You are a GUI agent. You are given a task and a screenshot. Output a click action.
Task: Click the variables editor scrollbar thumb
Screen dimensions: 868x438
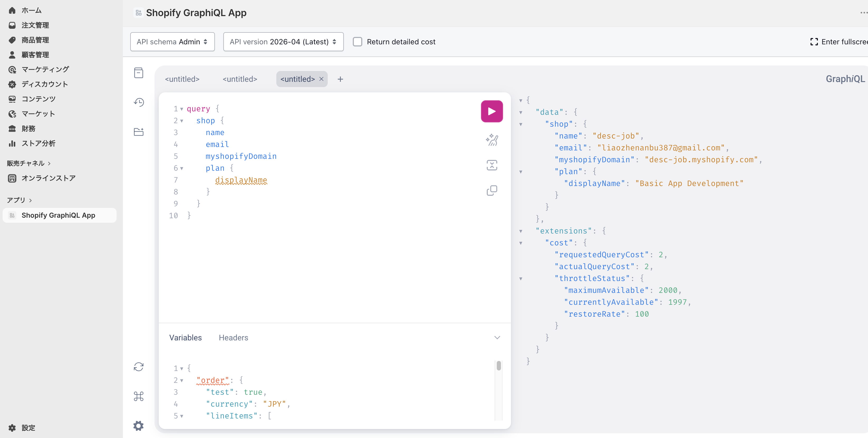tap(499, 366)
